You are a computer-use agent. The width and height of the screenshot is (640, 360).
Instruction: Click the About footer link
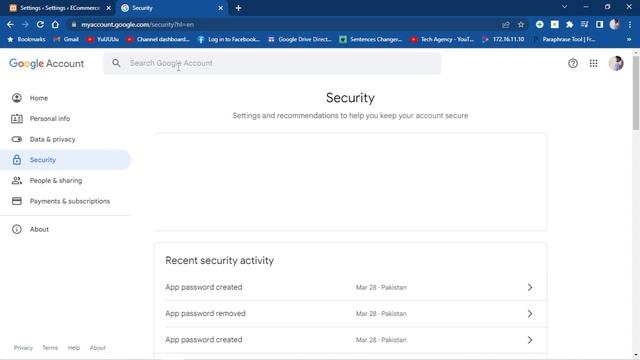click(x=98, y=348)
